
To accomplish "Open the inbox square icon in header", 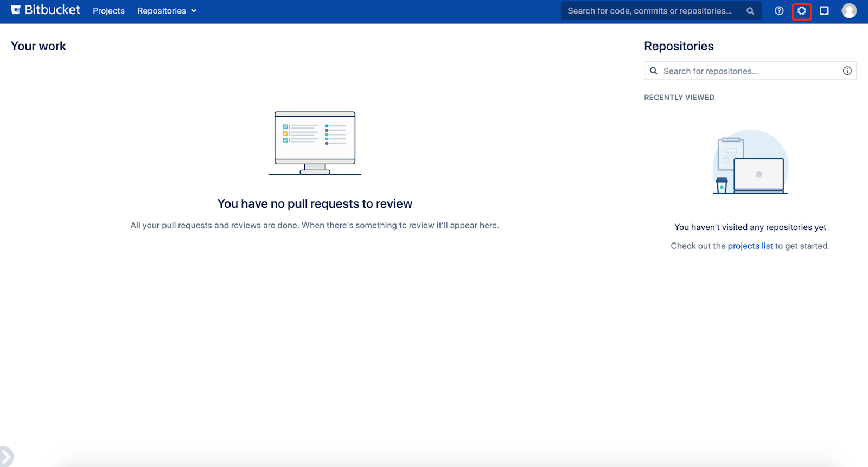I will tap(824, 11).
